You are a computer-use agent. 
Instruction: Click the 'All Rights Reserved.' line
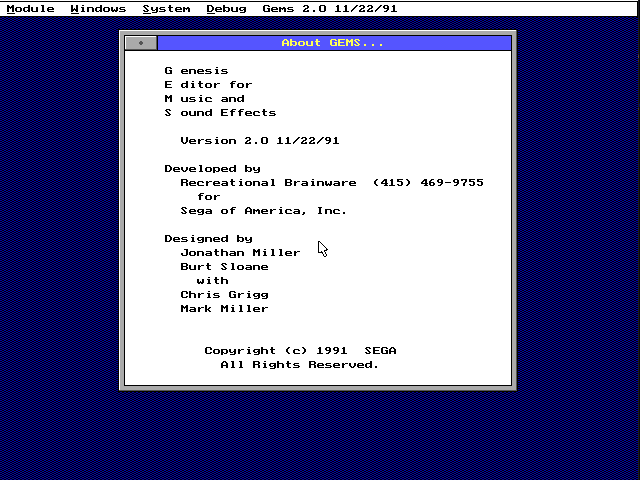coord(300,364)
